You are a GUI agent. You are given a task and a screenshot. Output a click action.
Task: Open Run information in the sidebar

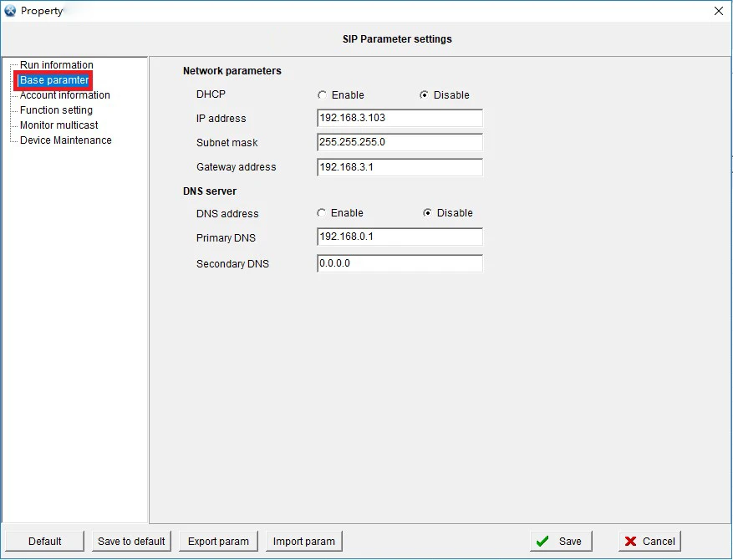point(54,64)
